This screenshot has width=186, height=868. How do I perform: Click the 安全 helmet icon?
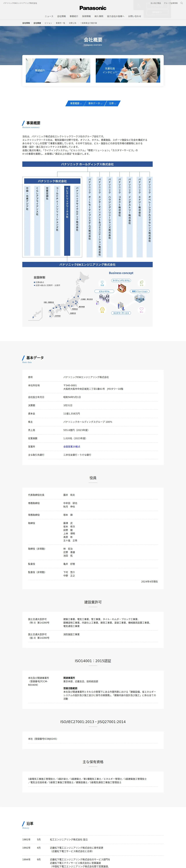[102, 310]
